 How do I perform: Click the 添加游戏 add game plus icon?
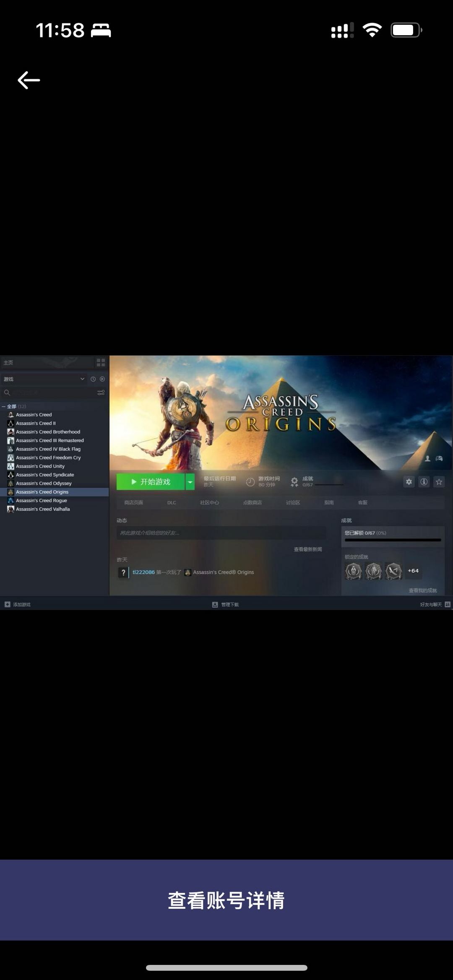click(x=7, y=604)
